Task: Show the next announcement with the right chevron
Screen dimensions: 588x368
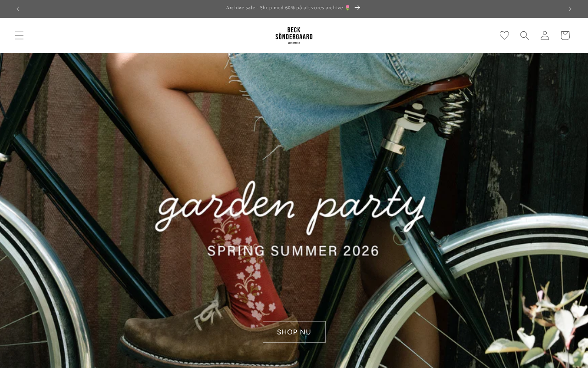Action: click(570, 9)
